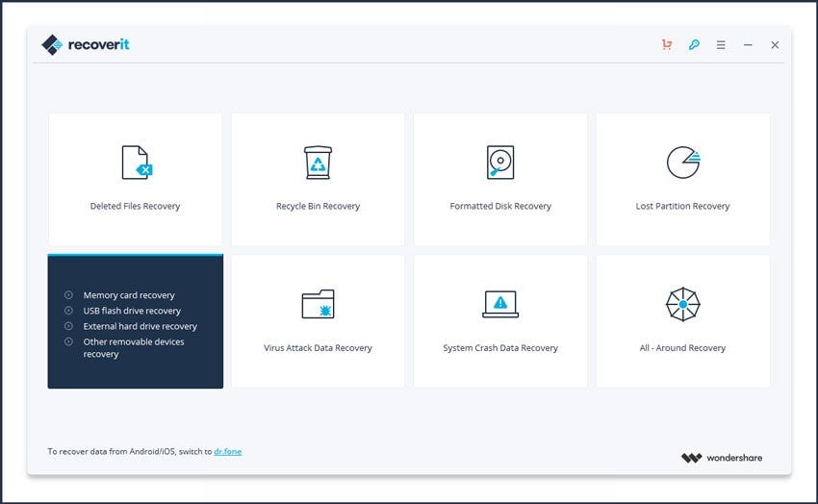Click the Deleted Files Recovery document icon
818x504 pixels.
pyautogui.click(x=138, y=163)
